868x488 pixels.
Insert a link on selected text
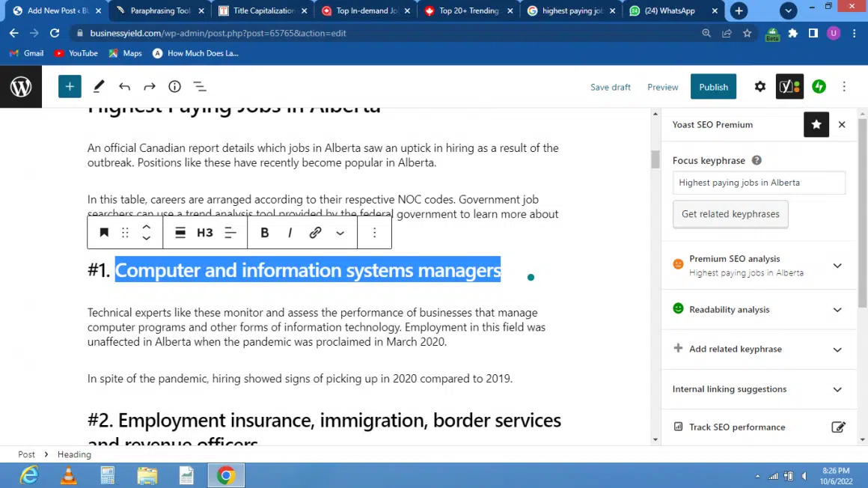[x=315, y=233]
